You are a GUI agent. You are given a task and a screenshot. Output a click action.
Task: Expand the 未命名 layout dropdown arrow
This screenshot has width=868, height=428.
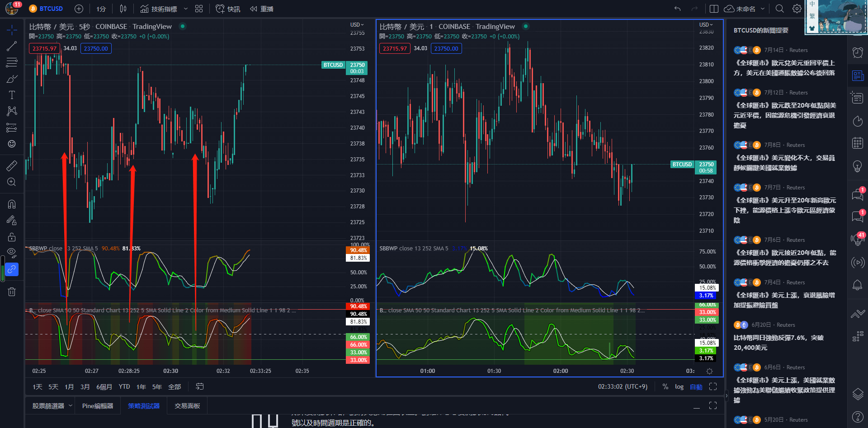click(x=763, y=9)
